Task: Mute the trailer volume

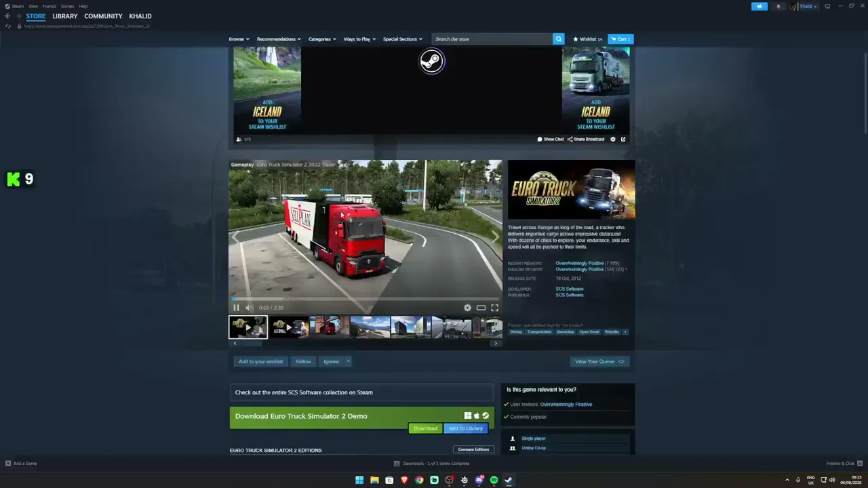Action: point(249,308)
